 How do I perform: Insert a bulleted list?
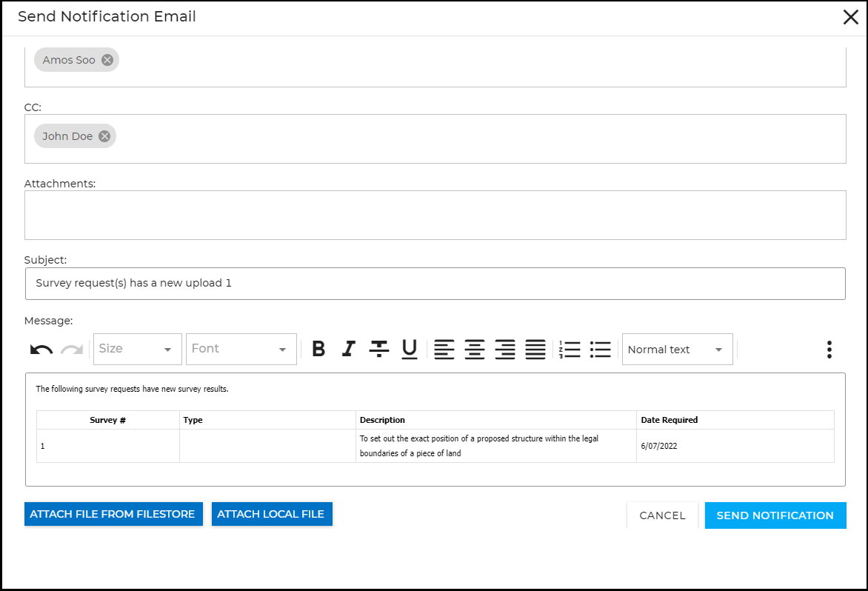tap(600, 349)
